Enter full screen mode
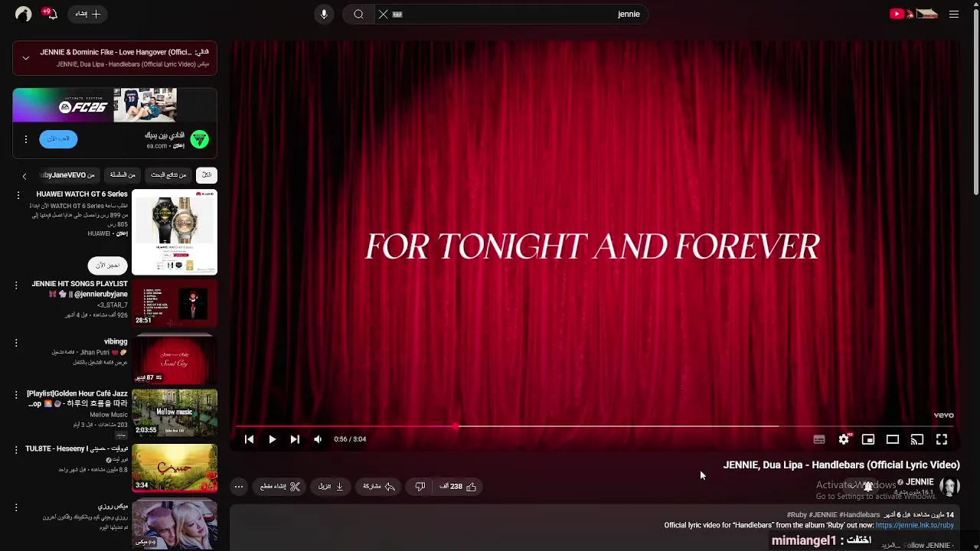 click(x=942, y=439)
